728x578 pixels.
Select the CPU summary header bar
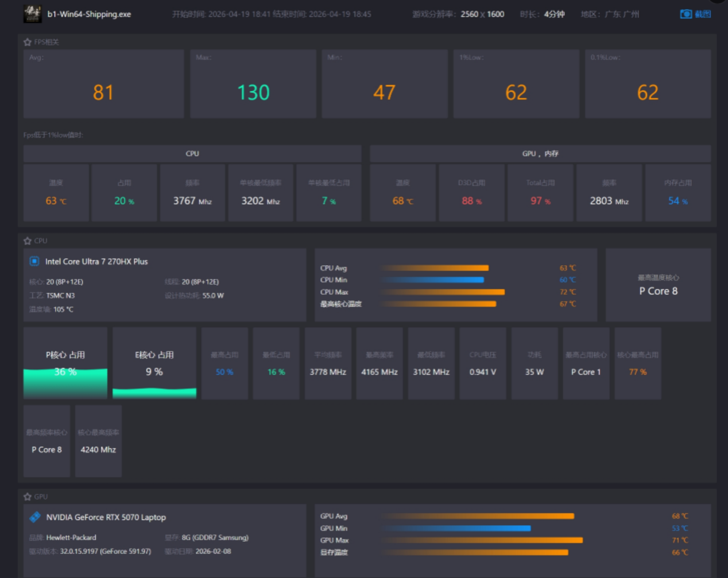pos(192,154)
